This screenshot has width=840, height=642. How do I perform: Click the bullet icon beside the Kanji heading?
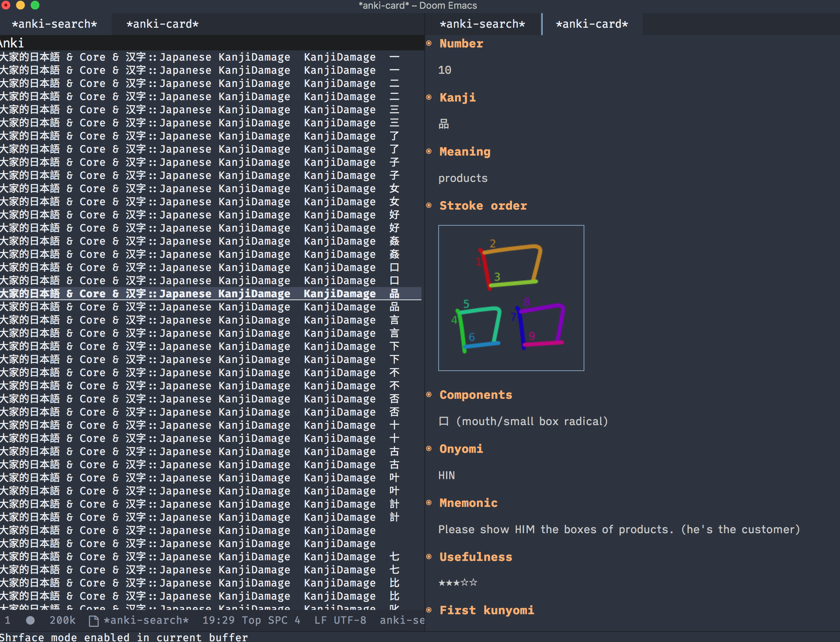tap(429, 98)
